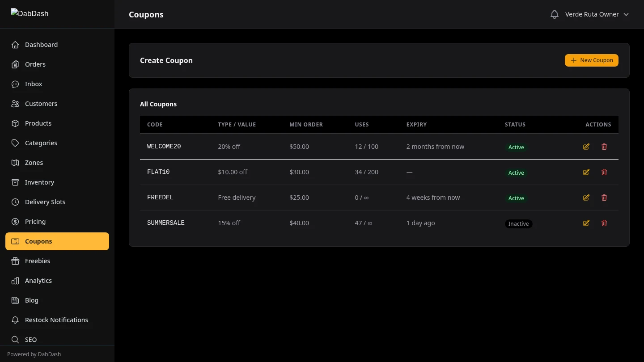The height and width of the screenshot is (362, 644).
Task: Expand the Verde Ruta Owner account menu
Action: click(597, 14)
